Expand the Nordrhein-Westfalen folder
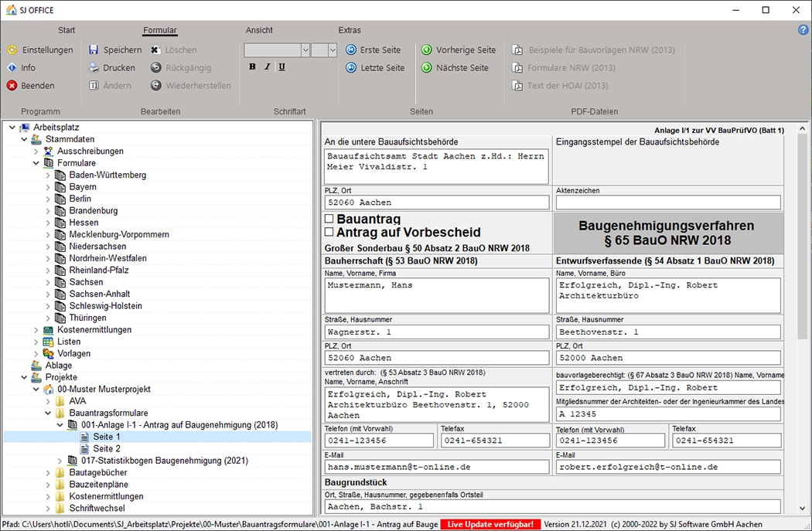The image size is (812, 531). click(x=48, y=258)
